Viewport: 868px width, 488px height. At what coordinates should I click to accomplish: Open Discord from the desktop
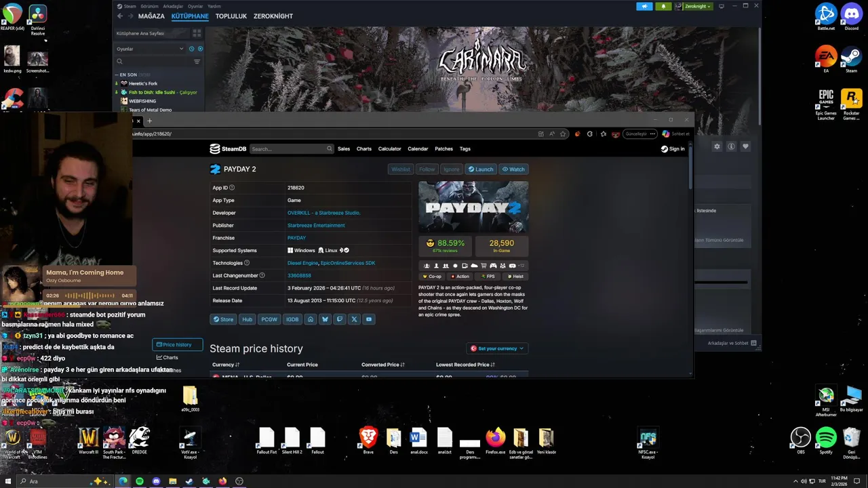pos(851,16)
